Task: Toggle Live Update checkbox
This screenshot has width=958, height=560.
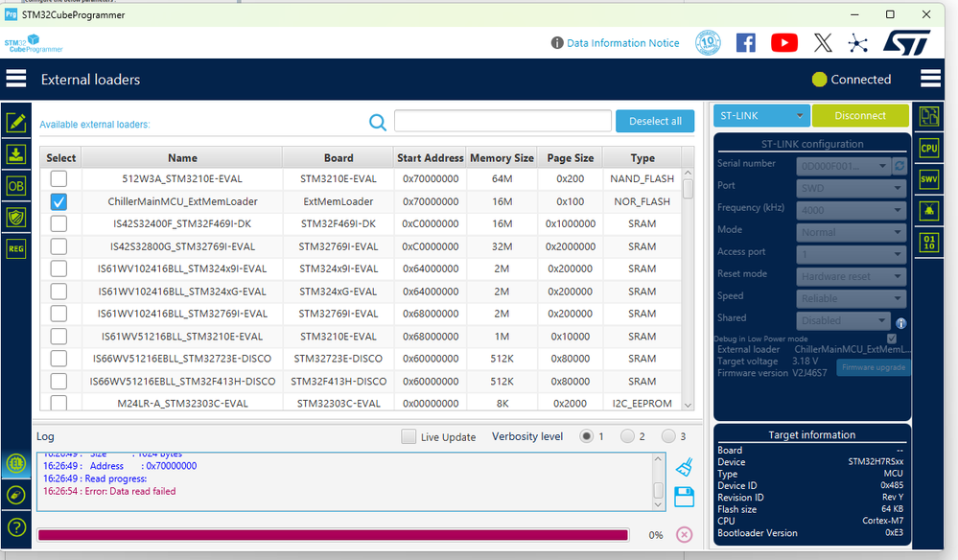Action: (x=409, y=436)
